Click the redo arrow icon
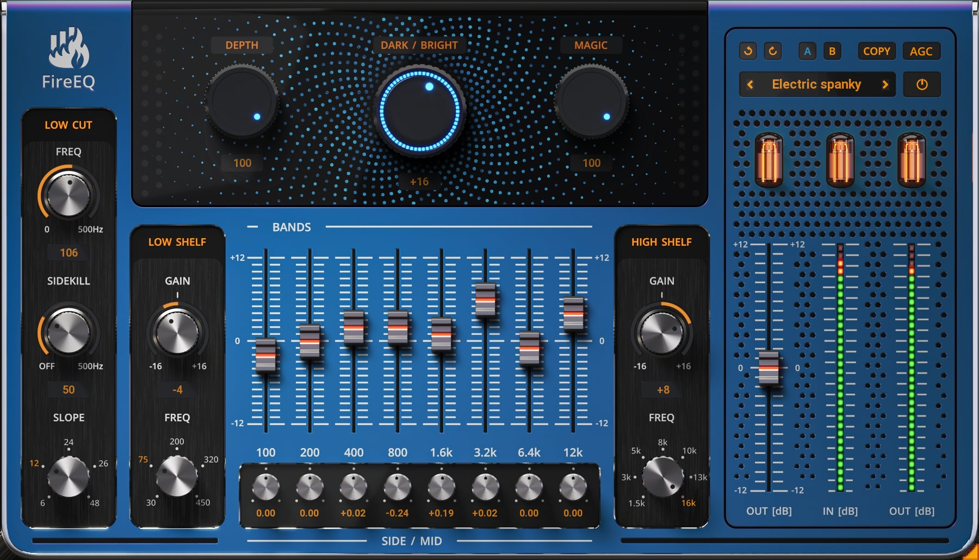The image size is (979, 560). 772,51
